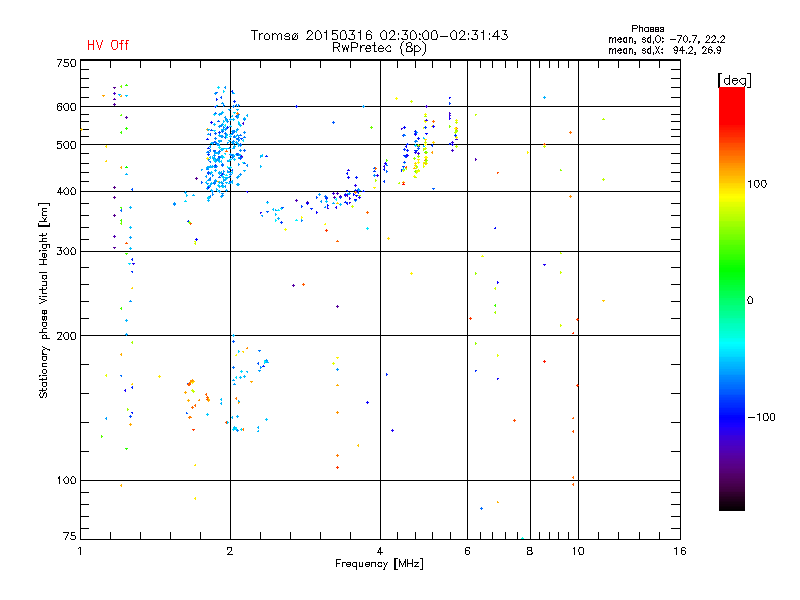Click the x-axis label '1'
The image size is (800, 600).
[80, 552]
